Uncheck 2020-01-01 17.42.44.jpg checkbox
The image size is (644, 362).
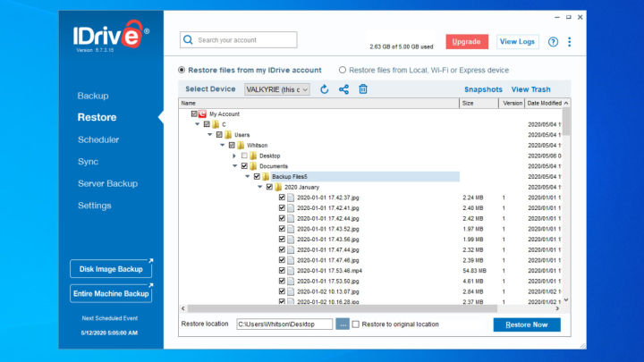282,218
